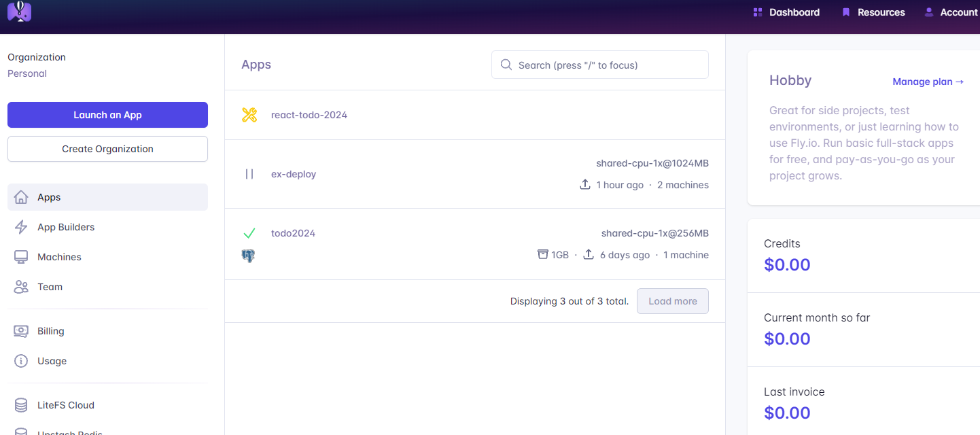Follow the Manage plan link

(x=928, y=82)
